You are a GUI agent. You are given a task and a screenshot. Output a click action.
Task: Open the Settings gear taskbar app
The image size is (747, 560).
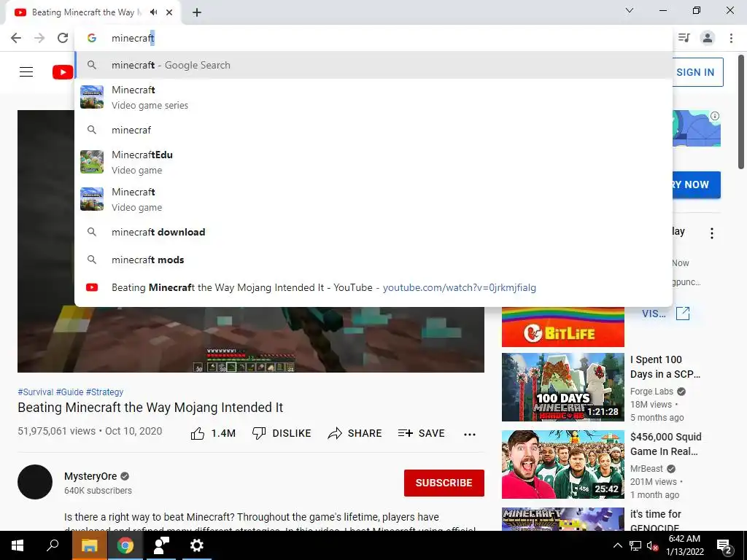pyautogui.click(x=197, y=545)
